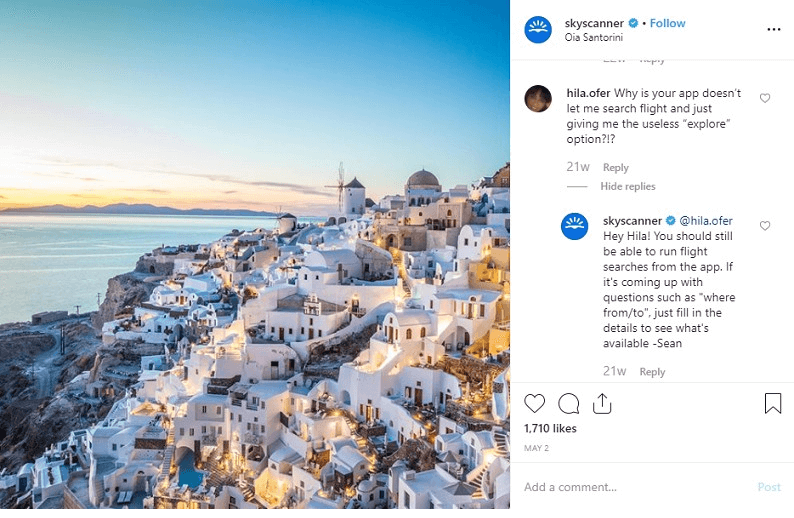
Task: Open the three-dot more options menu
Action: tap(774, 29)
